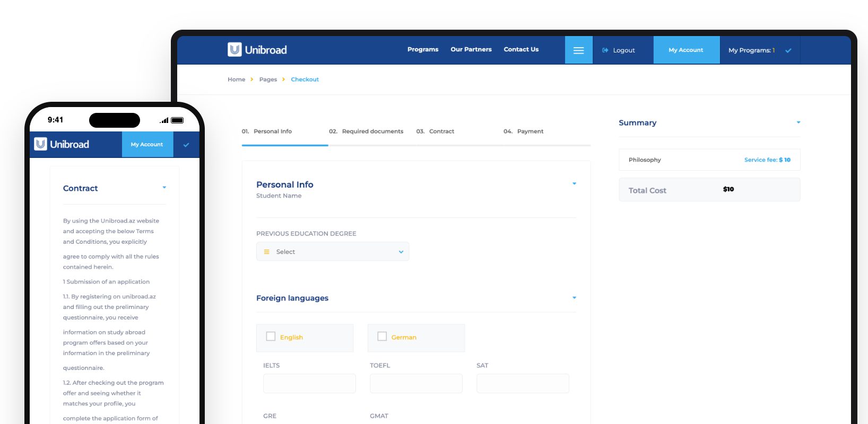The height and width of the screenshot is (424, 868).
Task: Click the logout arrow icon
Action: [x=605, y=50]
